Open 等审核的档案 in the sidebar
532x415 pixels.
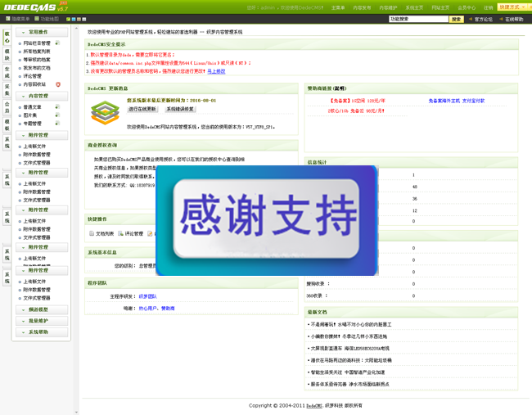[37, 60]
